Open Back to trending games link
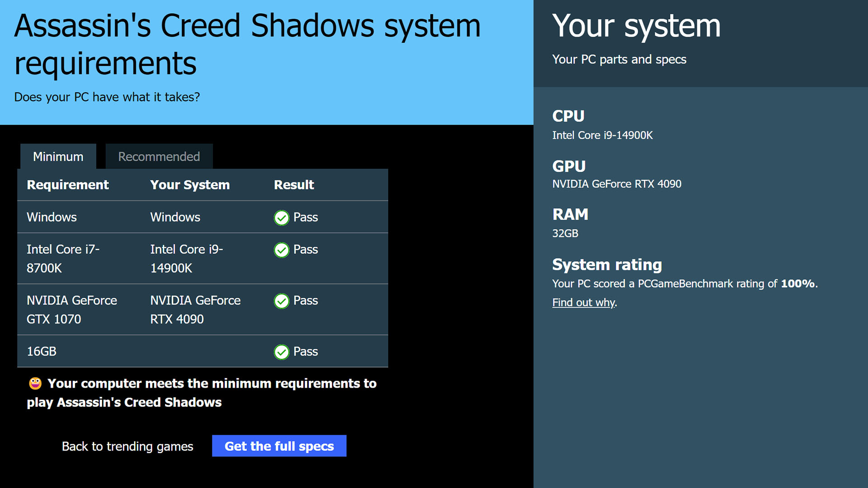The width and height of the screenshot is (868, 488). tap(127, 446)
